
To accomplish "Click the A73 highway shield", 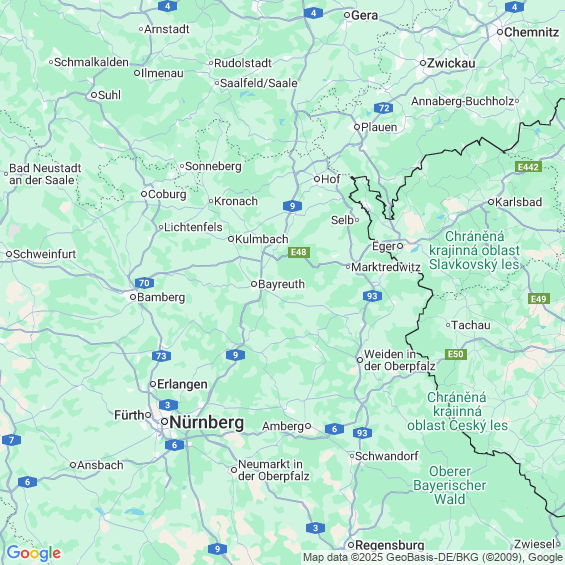I will [x=161, y=356].
